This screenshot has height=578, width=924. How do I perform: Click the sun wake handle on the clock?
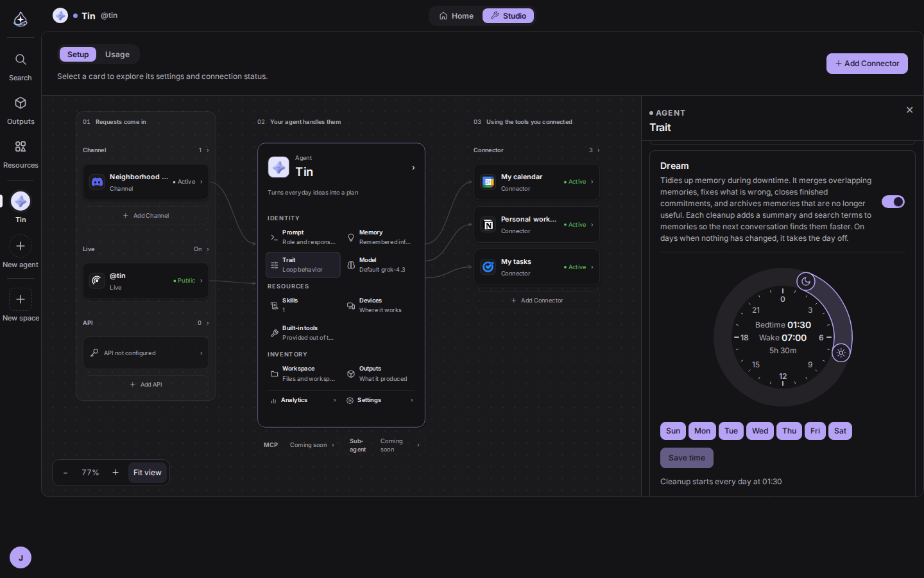(841, 352)
